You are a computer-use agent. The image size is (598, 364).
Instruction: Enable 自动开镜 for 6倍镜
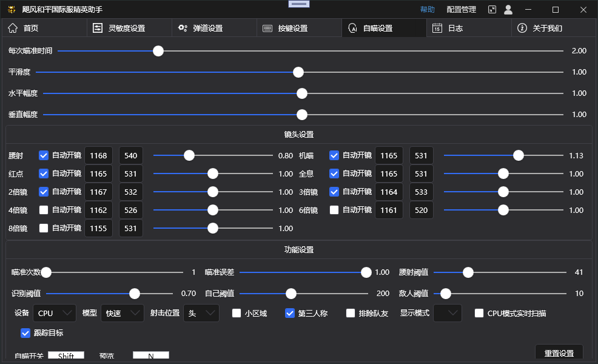tap(334, 210)
